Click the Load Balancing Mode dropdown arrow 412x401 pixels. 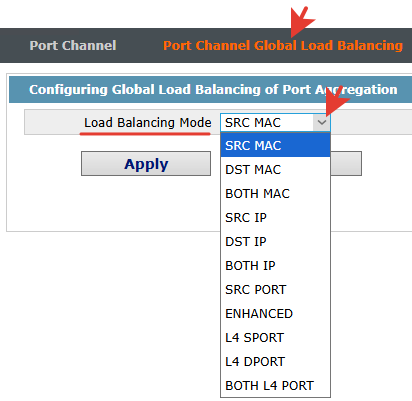pos(322,122)
